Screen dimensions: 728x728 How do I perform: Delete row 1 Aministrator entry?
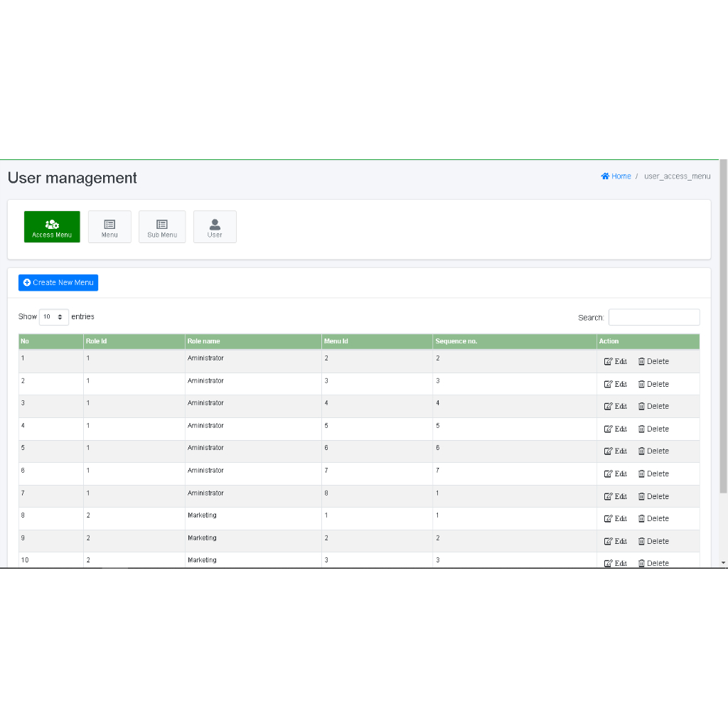[x=653, y=361]
